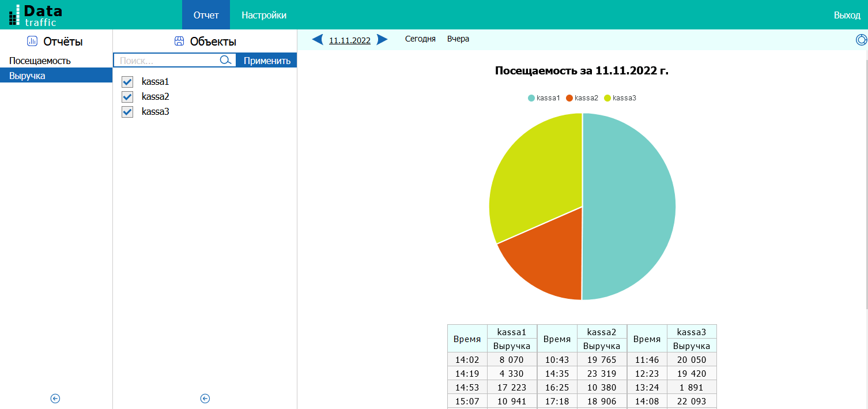Toggle the kassa3 checkbox
868x409 pixels.
point(127,112)
